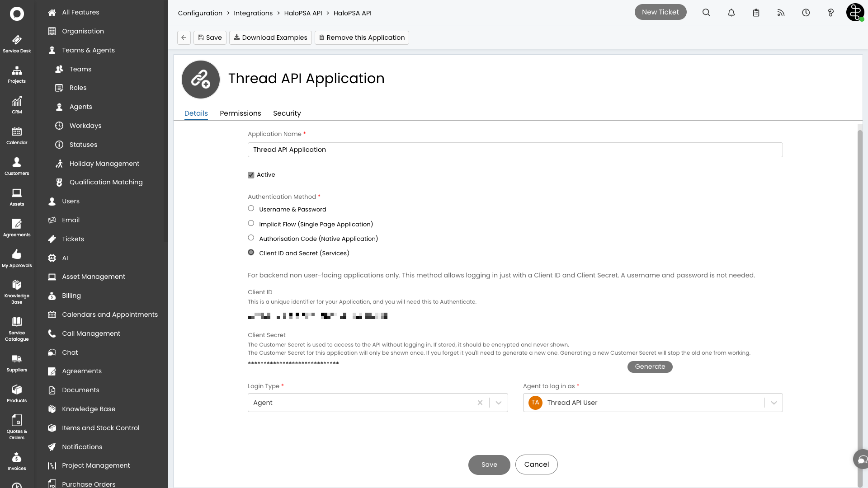Select Username & Password authentication
This screenshot has height=488, width=868.
tap(251, 208)
